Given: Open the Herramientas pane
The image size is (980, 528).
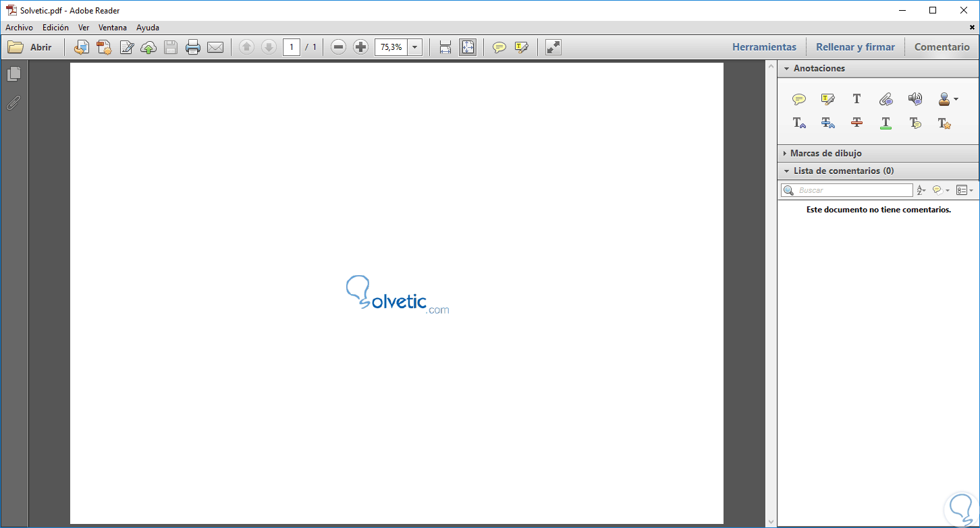Looking at the screenshot, I should click(765, 47).
